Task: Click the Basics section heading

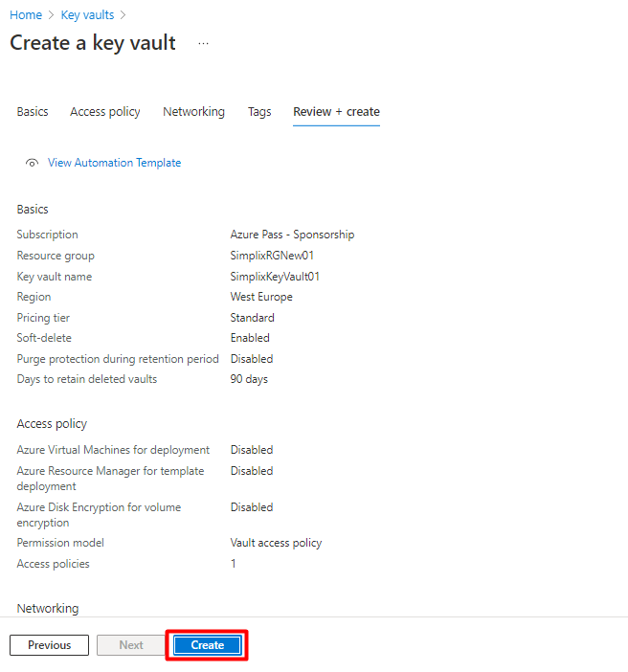Action: point(33,210)
